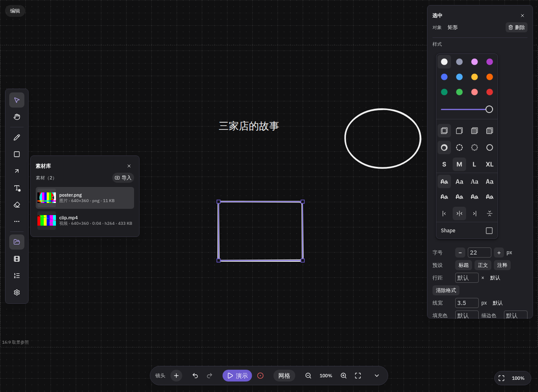Zoom out with the minus magnifier
Screen dimensions: 538x392
click(308, 376)
